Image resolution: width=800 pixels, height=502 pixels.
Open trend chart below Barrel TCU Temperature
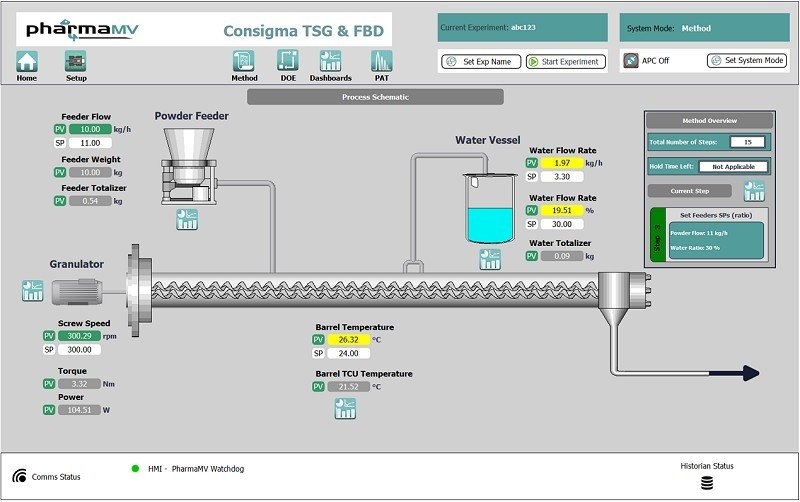click(x=346, y=408)
